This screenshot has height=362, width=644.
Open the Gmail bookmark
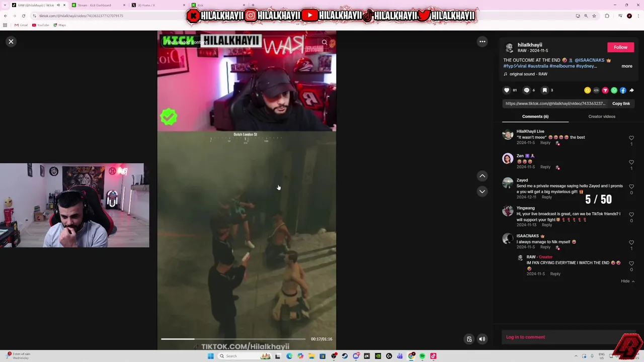point(21,25)
